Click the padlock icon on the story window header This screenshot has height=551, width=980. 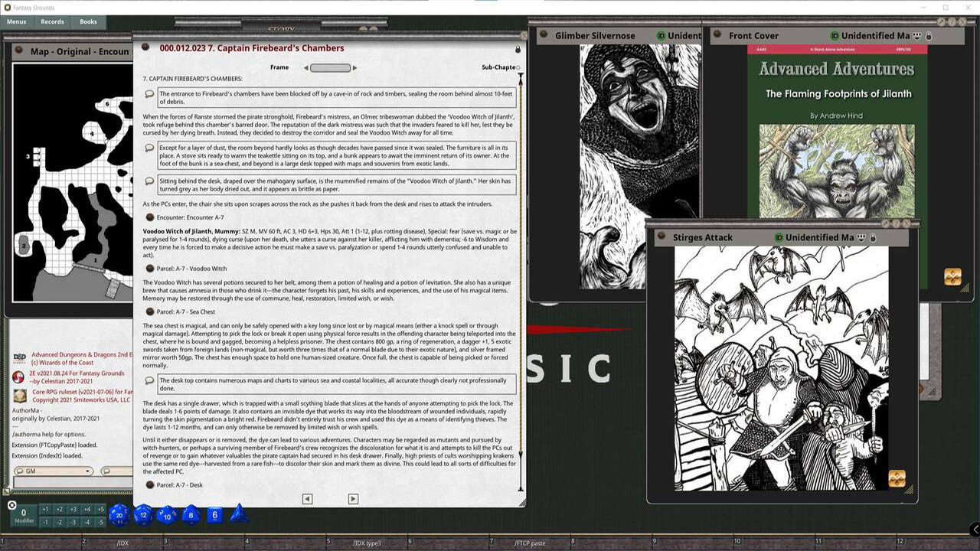point(518,47)
